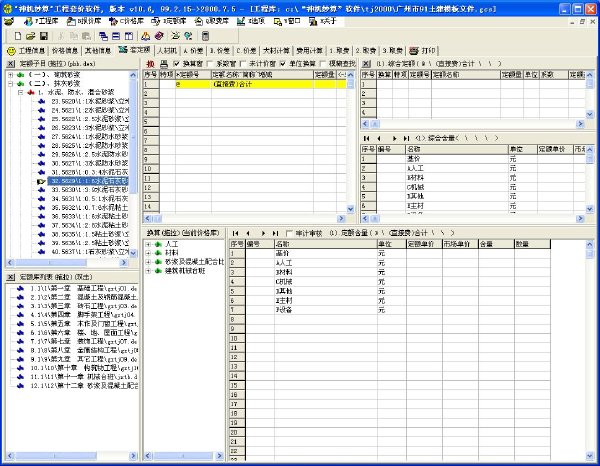Expand the 材料 node in 换算 tree

[x=148, y=253]
